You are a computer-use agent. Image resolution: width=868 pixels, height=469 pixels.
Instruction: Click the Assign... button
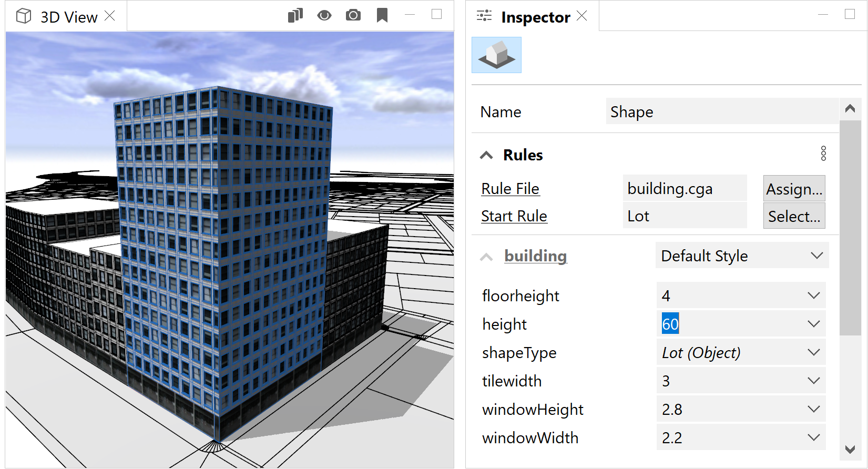tap(794, 188)
